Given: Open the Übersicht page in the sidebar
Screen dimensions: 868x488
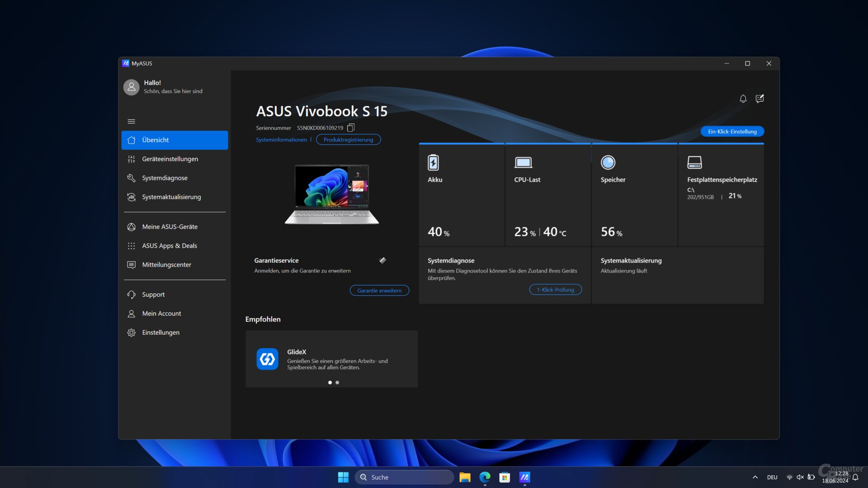Looking at the screenshot, I should point(175,140).
